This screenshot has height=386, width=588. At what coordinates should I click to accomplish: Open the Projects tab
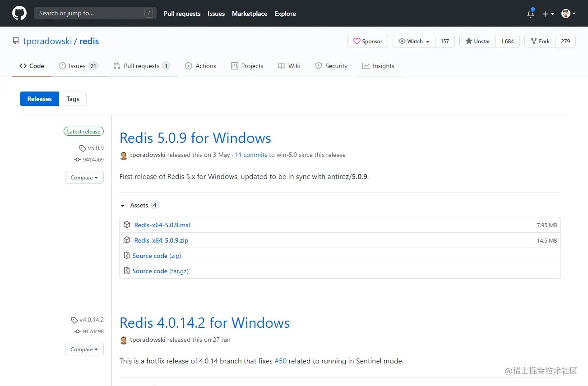coord(247,66)
